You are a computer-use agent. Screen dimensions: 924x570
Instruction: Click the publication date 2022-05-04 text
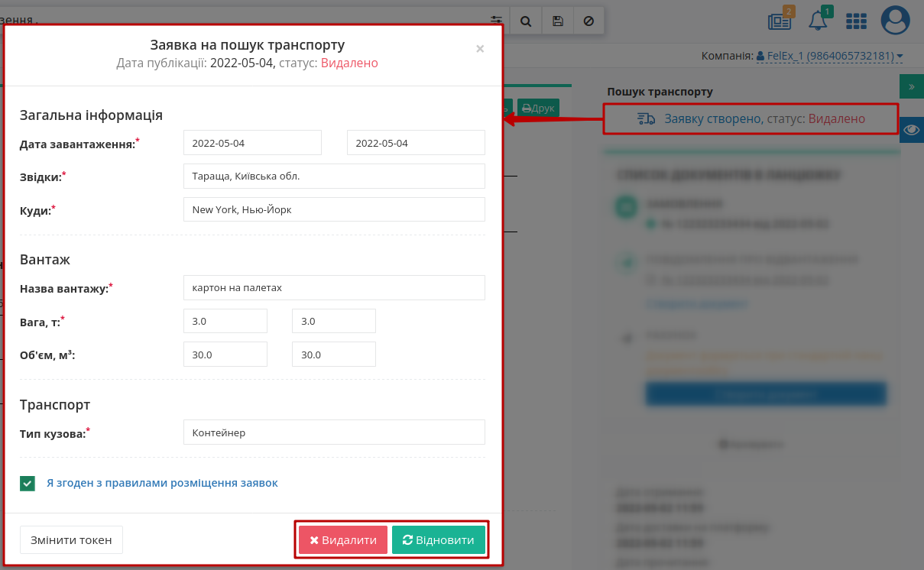[241, 63]
